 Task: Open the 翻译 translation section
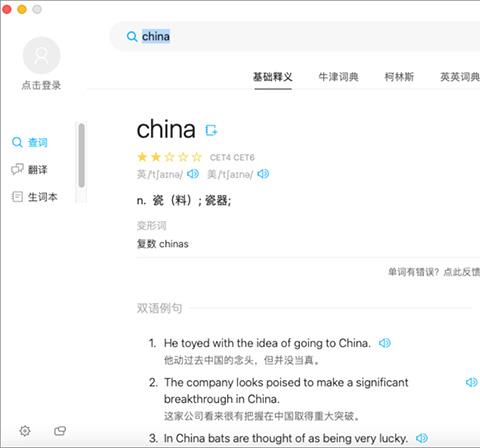point(30,169)
